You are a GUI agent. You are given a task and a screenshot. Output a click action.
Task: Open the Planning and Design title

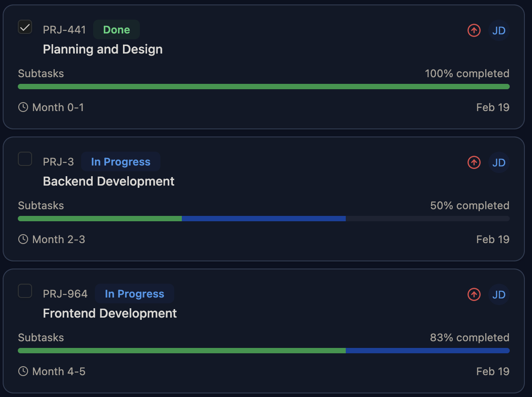(x=102, y=49)
